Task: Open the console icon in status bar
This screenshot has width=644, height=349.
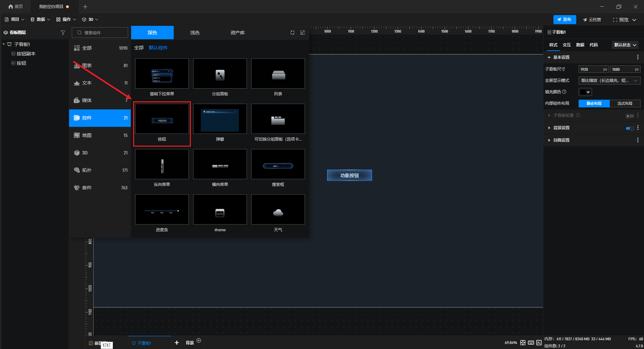Action: [x=539, y=343]
